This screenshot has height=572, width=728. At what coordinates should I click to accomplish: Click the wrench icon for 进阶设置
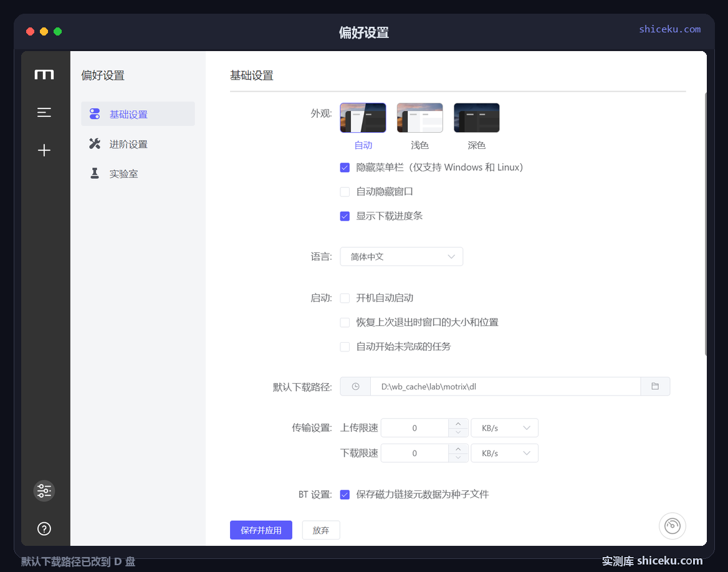pyautogui.click(x=95, y=144)
